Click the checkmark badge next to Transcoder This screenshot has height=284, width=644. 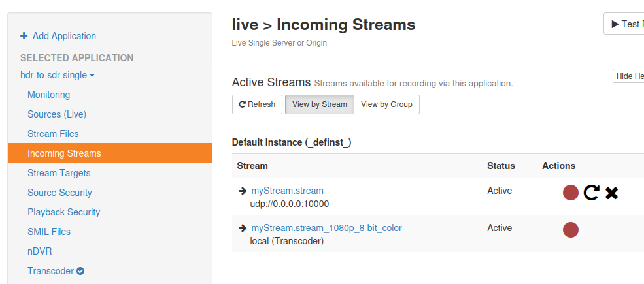tap(80, 271)
